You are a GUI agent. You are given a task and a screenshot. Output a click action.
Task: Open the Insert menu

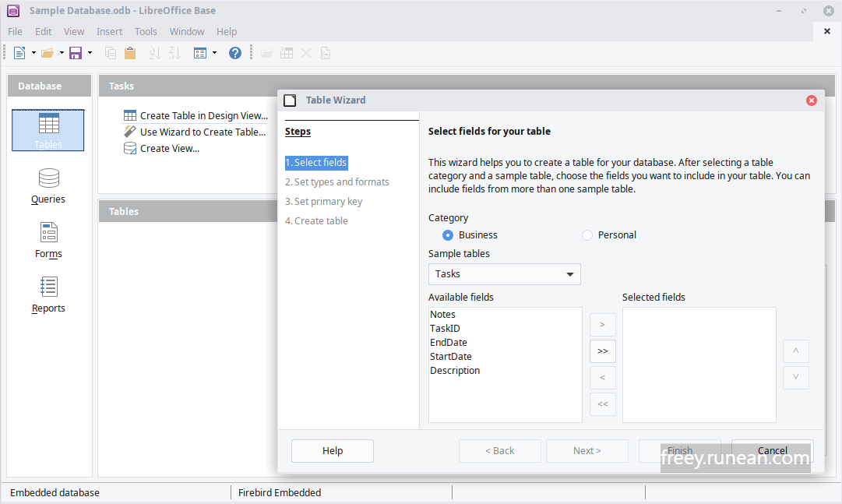click(110, 32)
